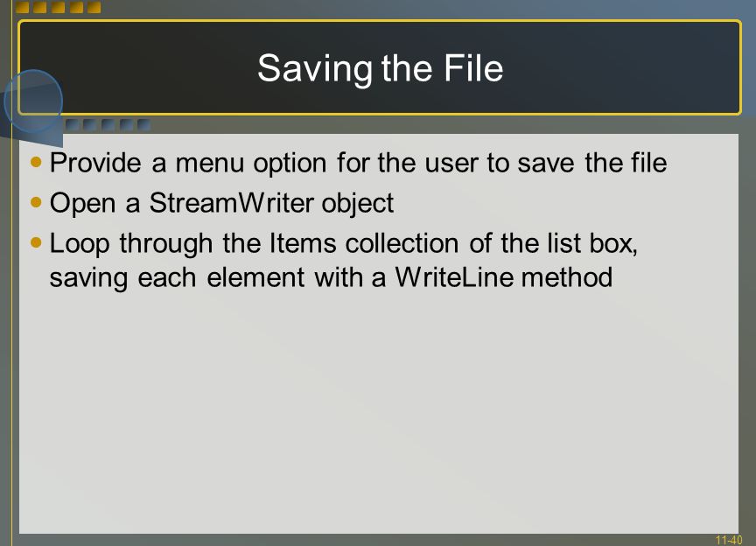This screenshot has width=756, height=546.
Task: Click the first gold square at top-left
Action: 22,7
